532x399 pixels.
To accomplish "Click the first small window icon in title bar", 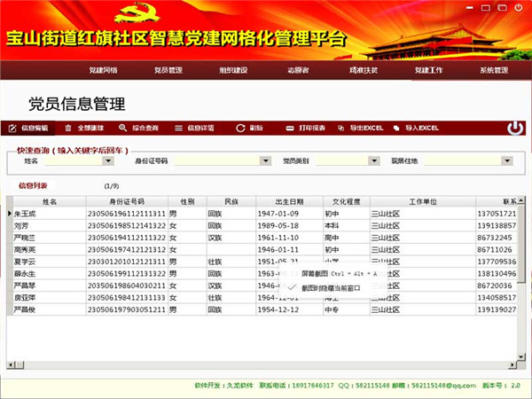I will (486, 7).
